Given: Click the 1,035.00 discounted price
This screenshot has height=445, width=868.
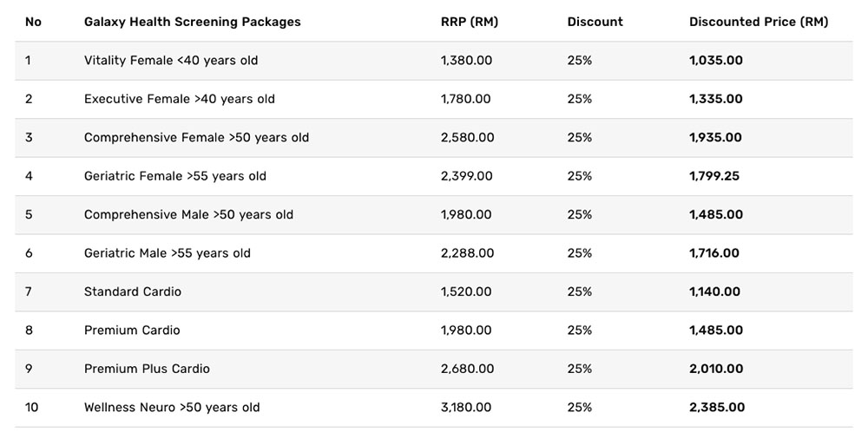Looking at the screenshot, I should point(716,61).
